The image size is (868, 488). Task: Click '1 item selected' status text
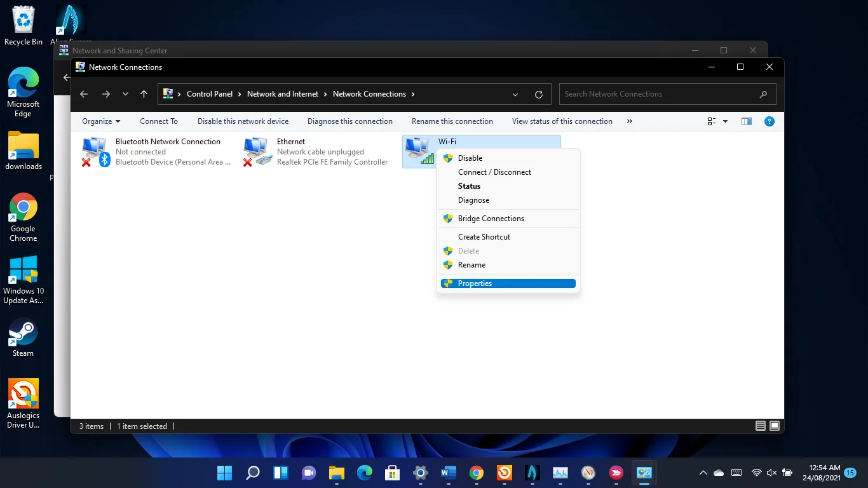pyautogui.click(x=142, y=426)
